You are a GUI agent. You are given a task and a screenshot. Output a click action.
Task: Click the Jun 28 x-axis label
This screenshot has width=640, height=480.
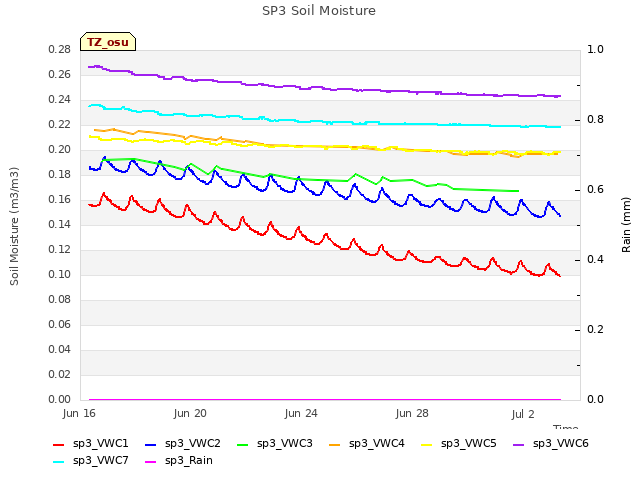(x=412, y=413)
